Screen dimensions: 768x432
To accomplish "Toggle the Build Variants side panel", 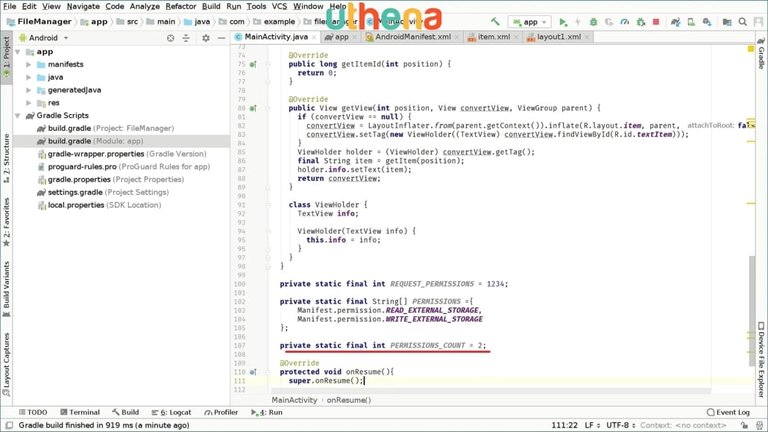I will point(6,290).
